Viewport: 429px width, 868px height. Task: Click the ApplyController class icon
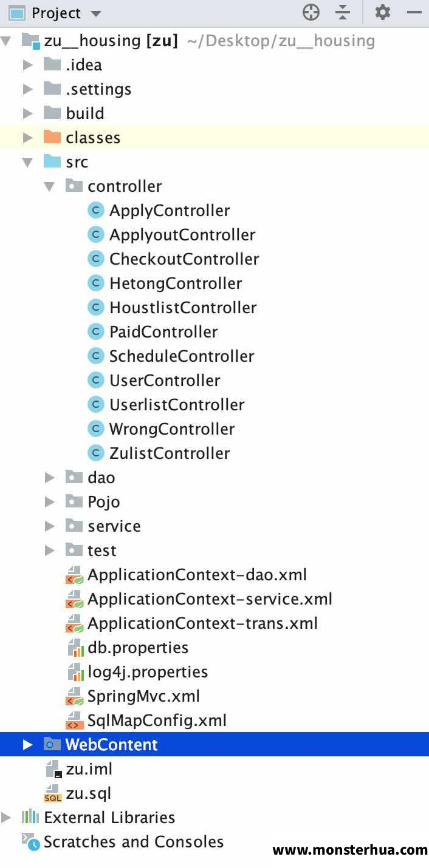tap(96, 210)
